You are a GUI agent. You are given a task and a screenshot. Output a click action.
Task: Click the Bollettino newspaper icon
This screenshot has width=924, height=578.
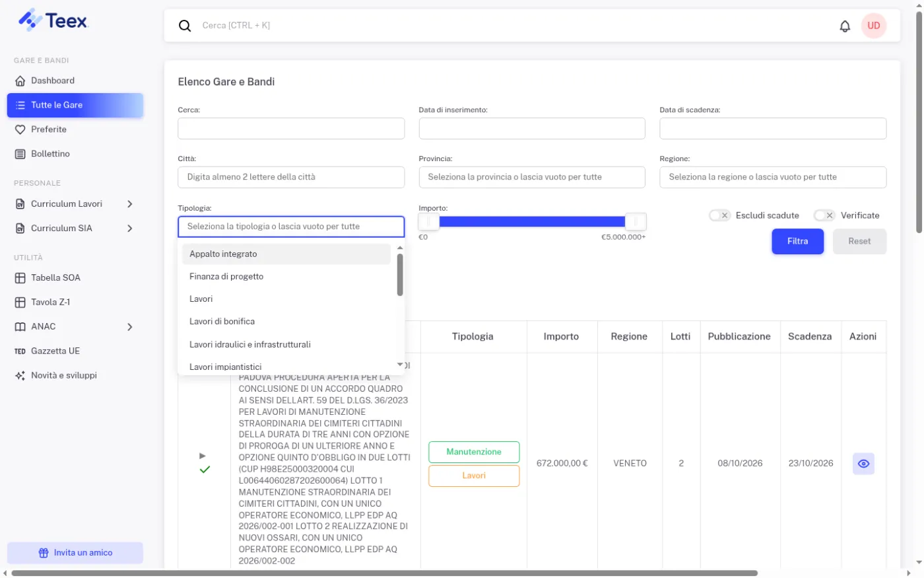click(x=20, y=154)
